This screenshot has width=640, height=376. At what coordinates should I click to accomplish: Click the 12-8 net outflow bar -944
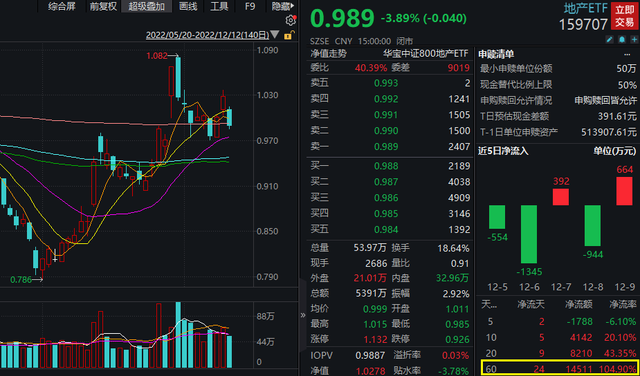click(x=593, y=225)
